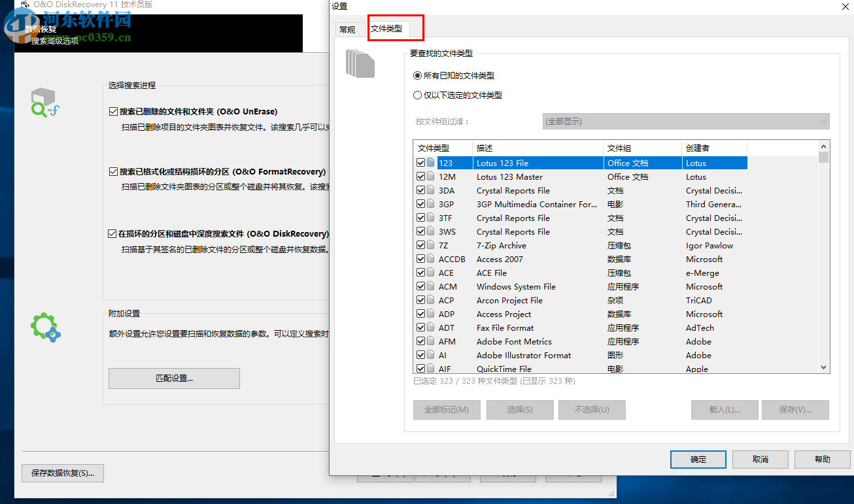854x504 pixels.
Task: Open the 按文件组过滤 dropdown
Action: click(686, 121)
